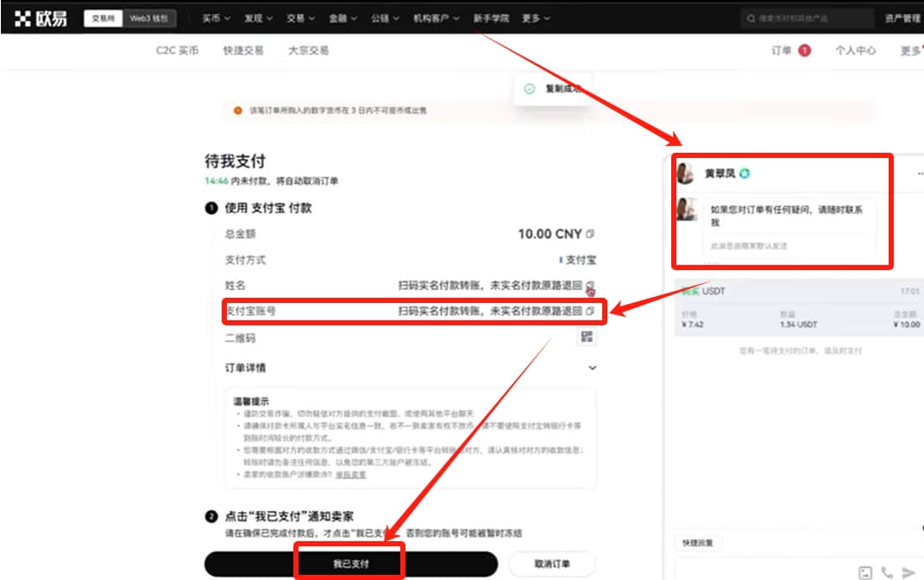924x580 pixels.
Task: Copy the 支付宝账号 value
Action: 590,312
